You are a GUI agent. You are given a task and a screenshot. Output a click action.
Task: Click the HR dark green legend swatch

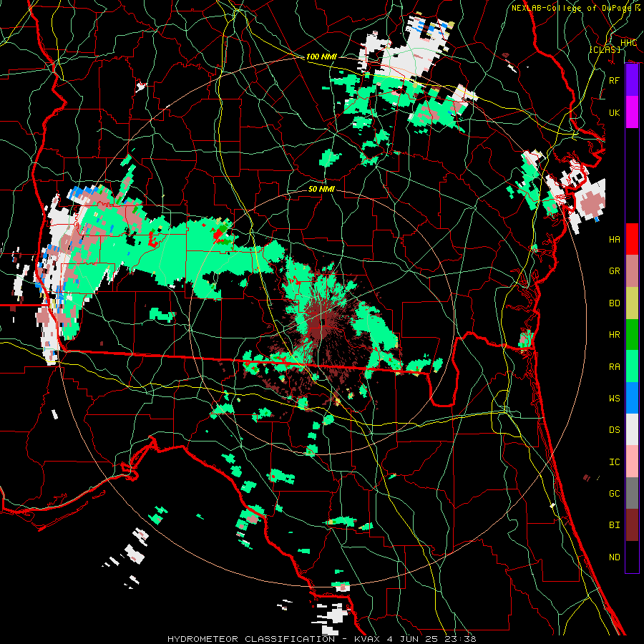pyautogui.click(x=632, y=335)
